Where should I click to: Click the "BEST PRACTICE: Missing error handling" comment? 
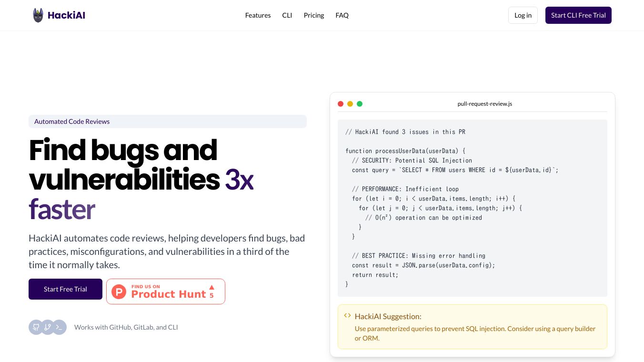[419, 256]
